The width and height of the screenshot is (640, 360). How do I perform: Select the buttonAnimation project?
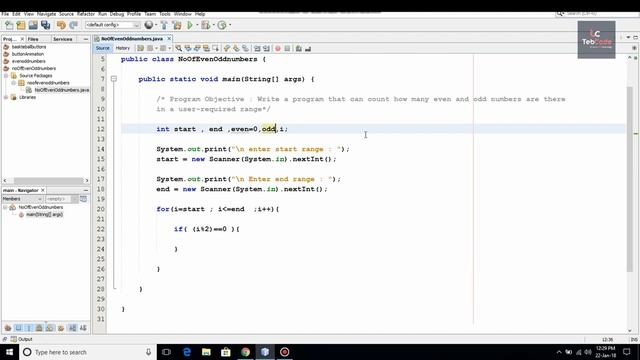pos(28,54)
